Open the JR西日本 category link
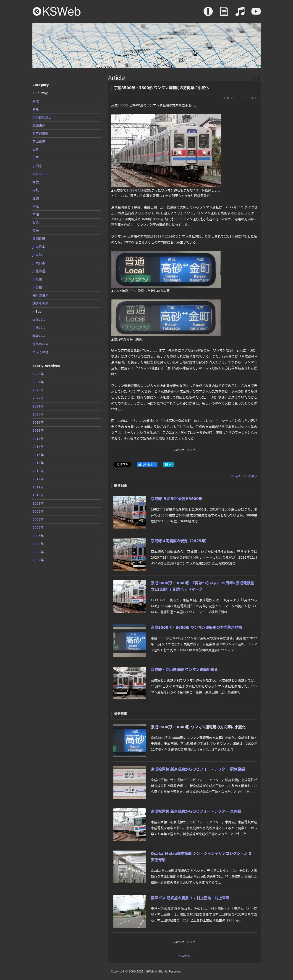Image resolution: width=293 pixels, height=980 pixels. point(39,263)
